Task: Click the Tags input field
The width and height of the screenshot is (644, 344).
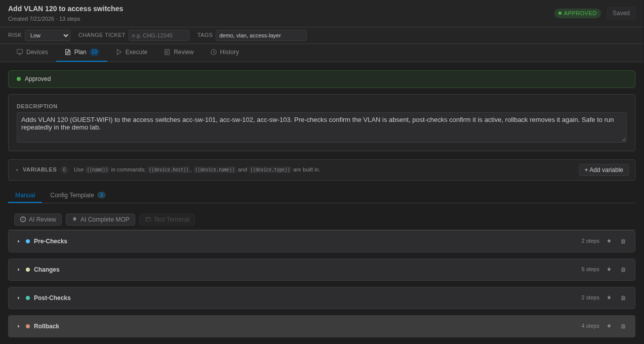Action: pyautogui.click(x=261, y=35)
